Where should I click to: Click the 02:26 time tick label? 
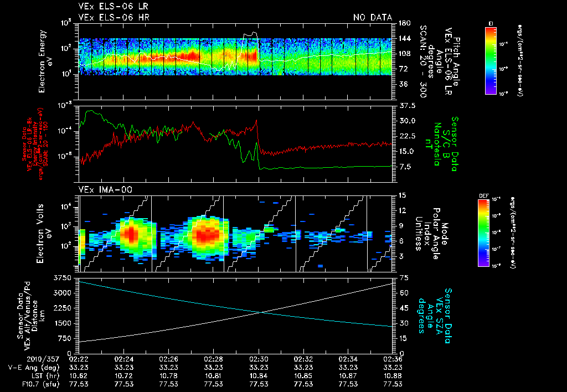coord(168,359)
